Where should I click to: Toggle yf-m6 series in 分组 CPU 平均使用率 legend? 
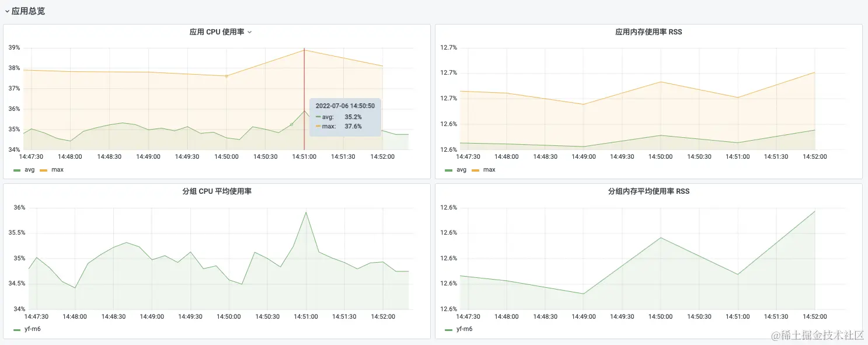pyautogui.click(x=33, y=329)
